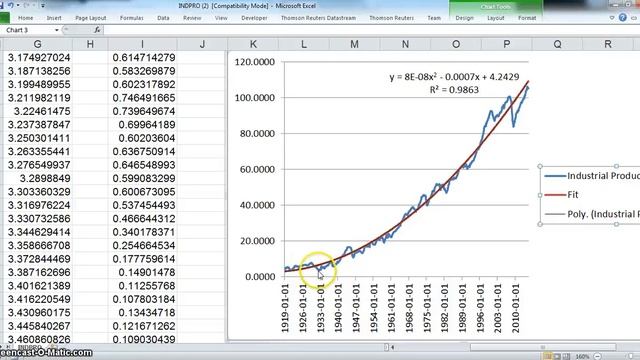The height and width of the screenshot is (360, 640).
Task: Open the Review ribbon tab
Action: tap(192, 18)
